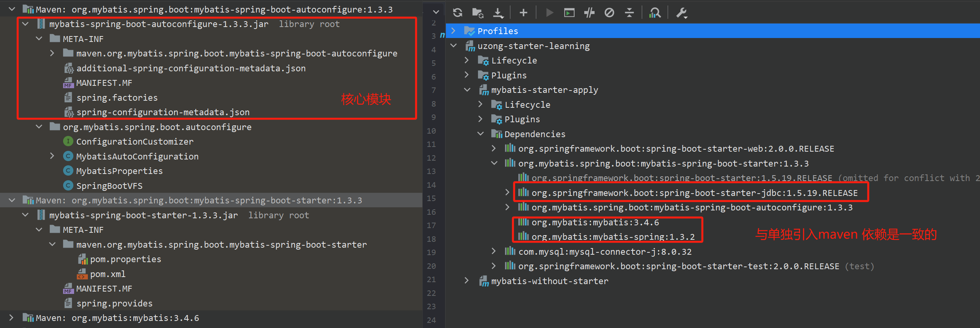Click the Generate Sources and Update Folders icon
Viewport: 980px width, 328px height.
tap(478, 13)
